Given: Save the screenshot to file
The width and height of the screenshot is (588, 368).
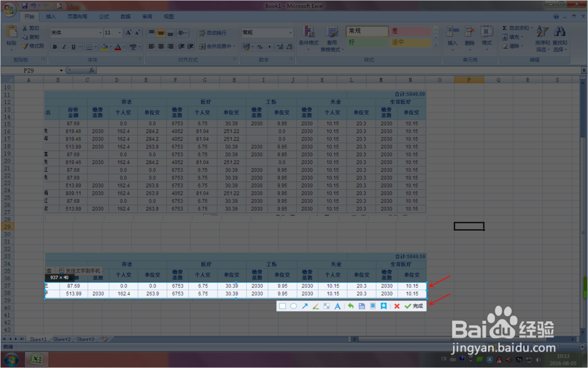Looking at the screenshot, I should click(362, 306).
